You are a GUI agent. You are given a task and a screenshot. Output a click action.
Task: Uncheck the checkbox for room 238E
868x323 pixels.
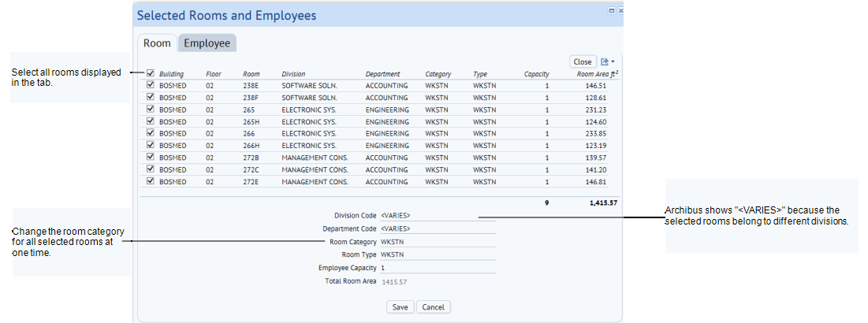click(x=150, y=85)
